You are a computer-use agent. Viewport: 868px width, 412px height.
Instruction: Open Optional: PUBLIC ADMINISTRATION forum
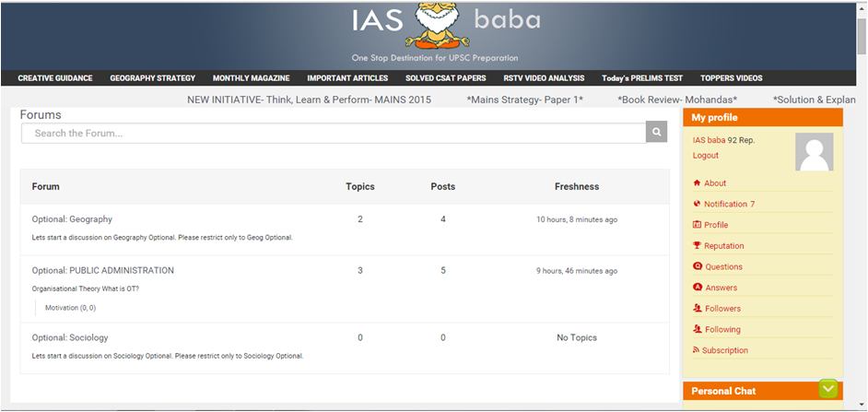[x=103, y=271]
